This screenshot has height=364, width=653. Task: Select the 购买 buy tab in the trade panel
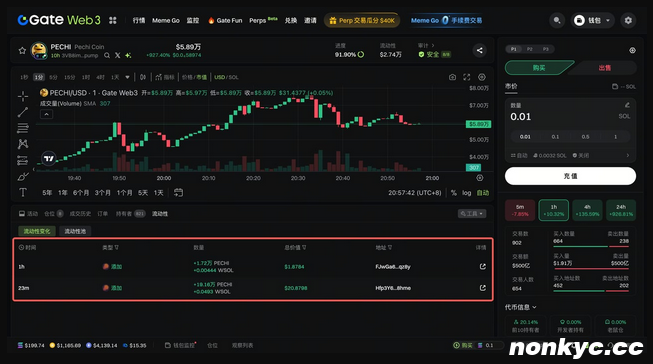(539, 67)
